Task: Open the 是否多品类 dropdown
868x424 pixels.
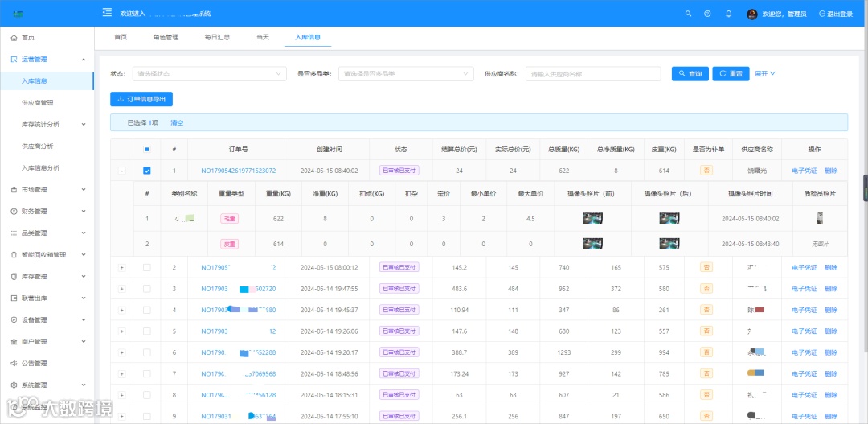Action: click(406, 74)
